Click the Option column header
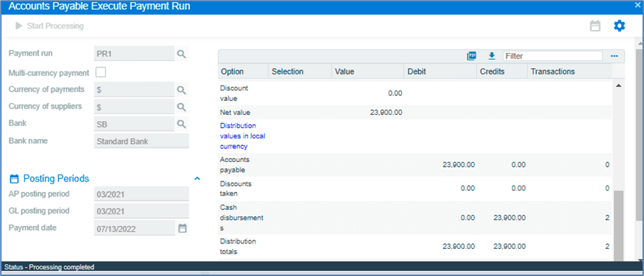The width and height of the screenshot is (644, 276). 243,72
